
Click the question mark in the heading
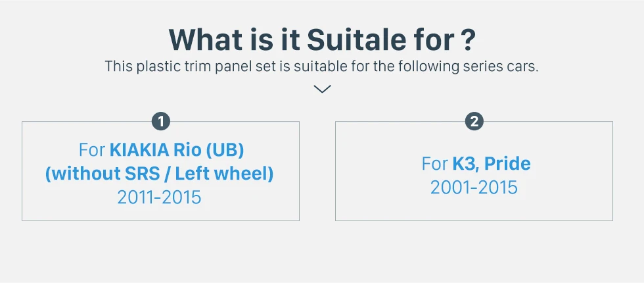tap(467, 40)
